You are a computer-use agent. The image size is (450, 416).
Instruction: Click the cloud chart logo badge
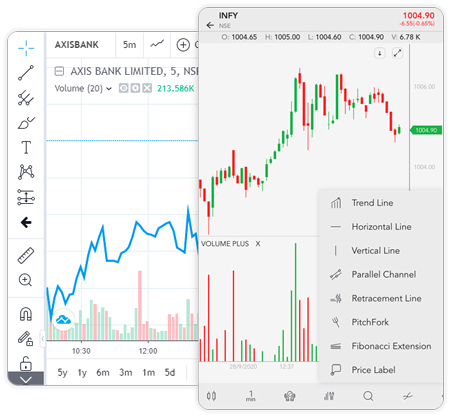[63, 320]
